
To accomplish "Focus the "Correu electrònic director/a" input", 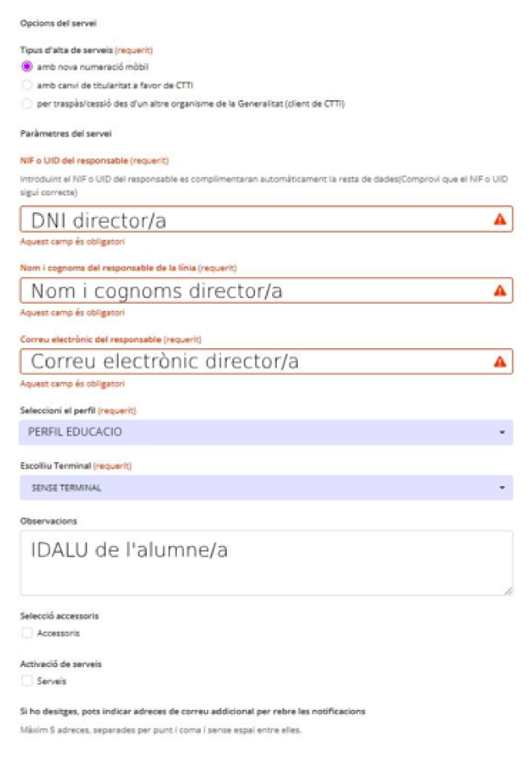I will 250,361.
